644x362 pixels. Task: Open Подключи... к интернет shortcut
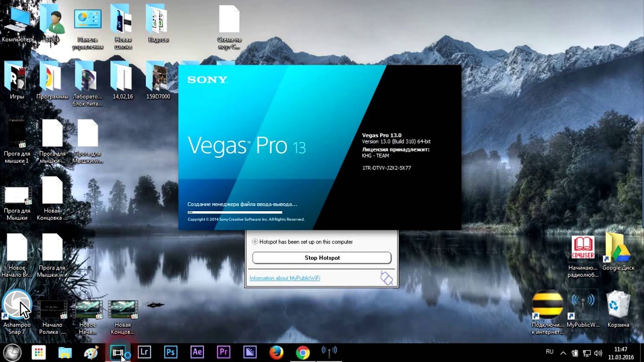(x=547, y=312)
